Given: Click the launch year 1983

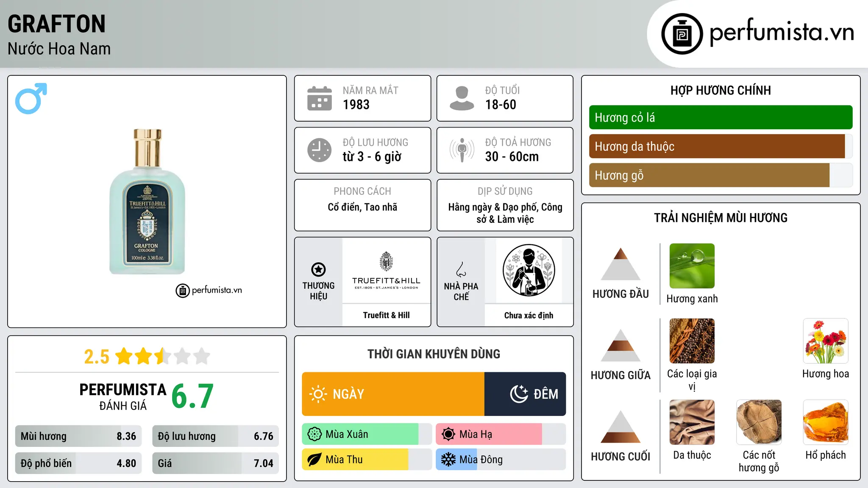Looking at the screenshot, I should pyautogui.click(x=356, y=105).
